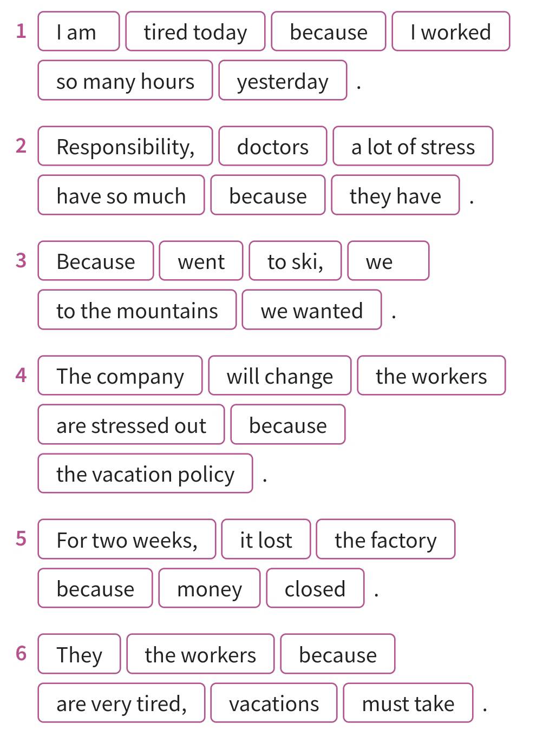Pick the 'they have' tile

(x=395, y=195)
